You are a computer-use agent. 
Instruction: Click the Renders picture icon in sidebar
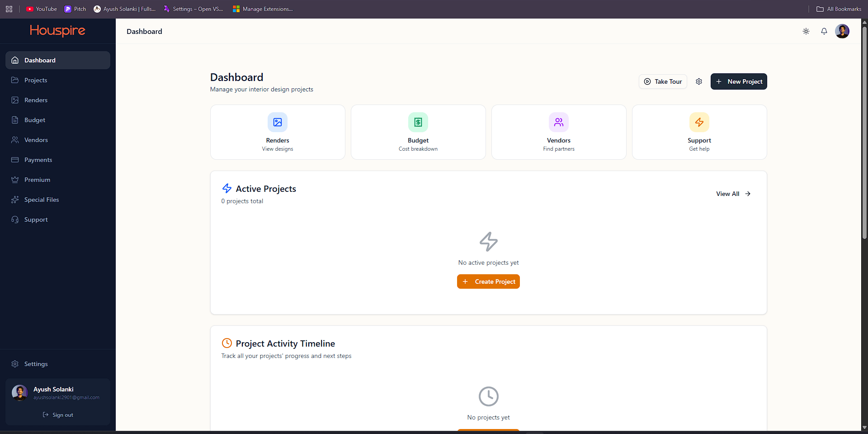coord(15,100)
